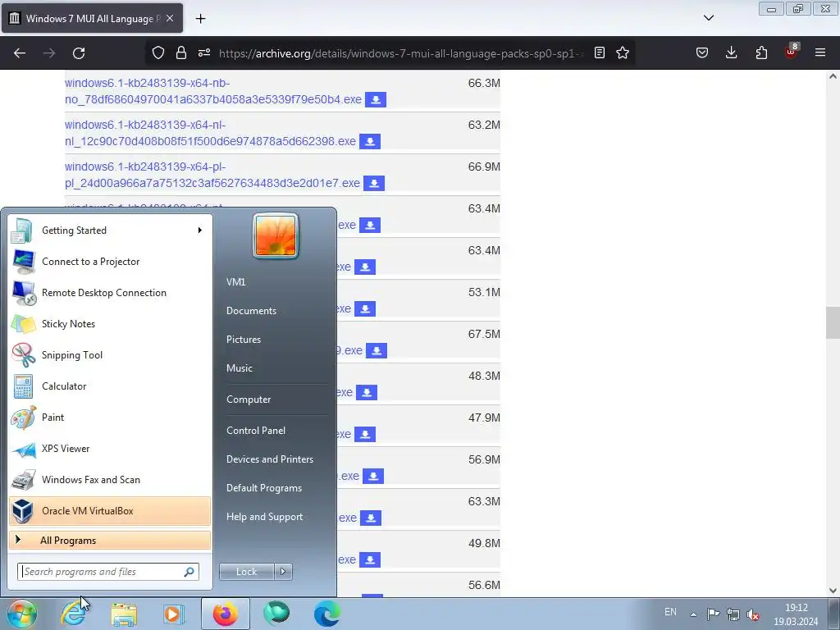The width and height of the screenshot is (840, 630).
Task: Open Default Programs
Action: coord(264,488)
